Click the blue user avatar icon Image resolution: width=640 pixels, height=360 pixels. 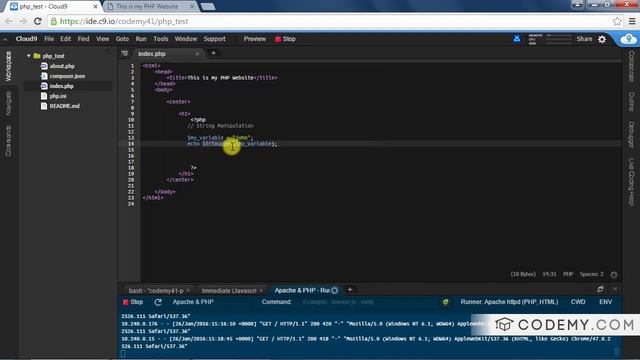click(517, 39)
